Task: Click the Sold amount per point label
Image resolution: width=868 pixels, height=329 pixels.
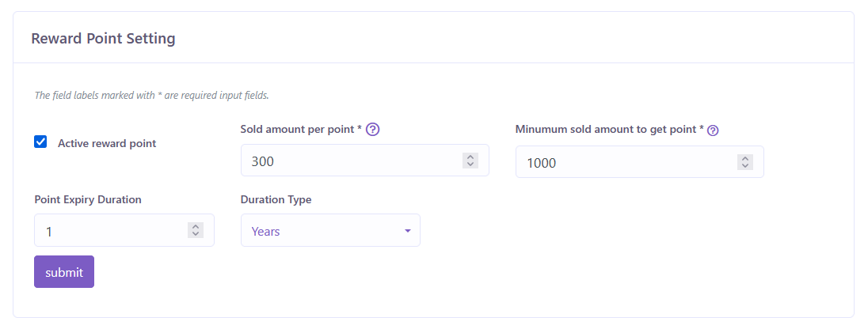Action: click(x=301, y=130)
